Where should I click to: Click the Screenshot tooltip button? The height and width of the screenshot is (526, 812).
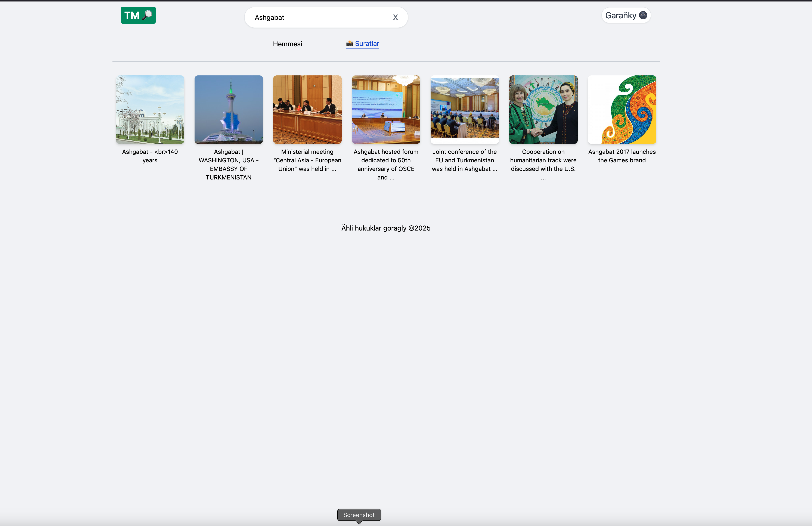point(359,515)
